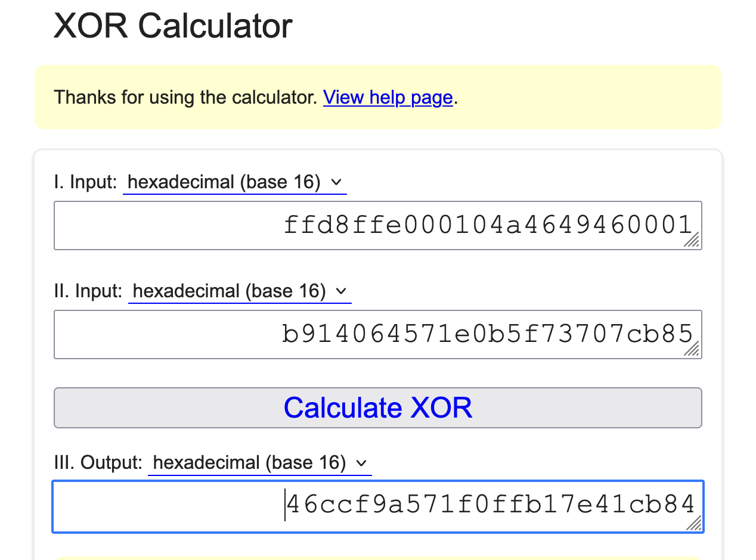Click the chevron arrow beside II. Input base
This screenshot has width=756, height=560.
click(341, 291)
